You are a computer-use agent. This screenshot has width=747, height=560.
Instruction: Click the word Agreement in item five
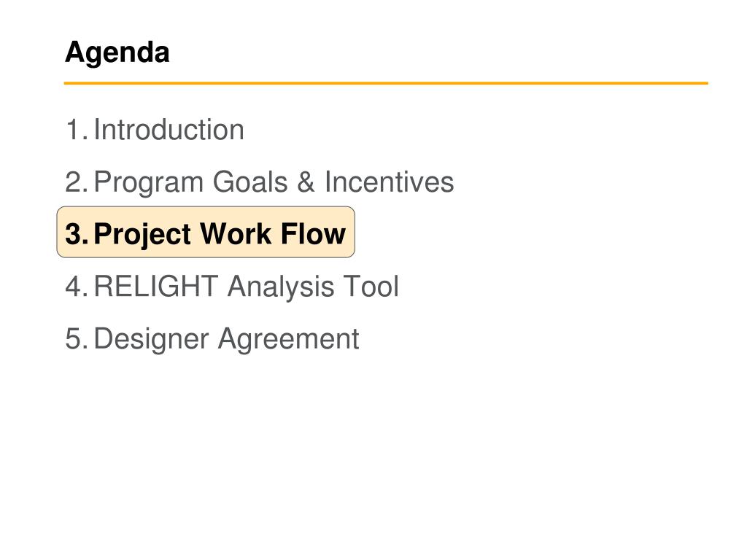pos(289,340)
